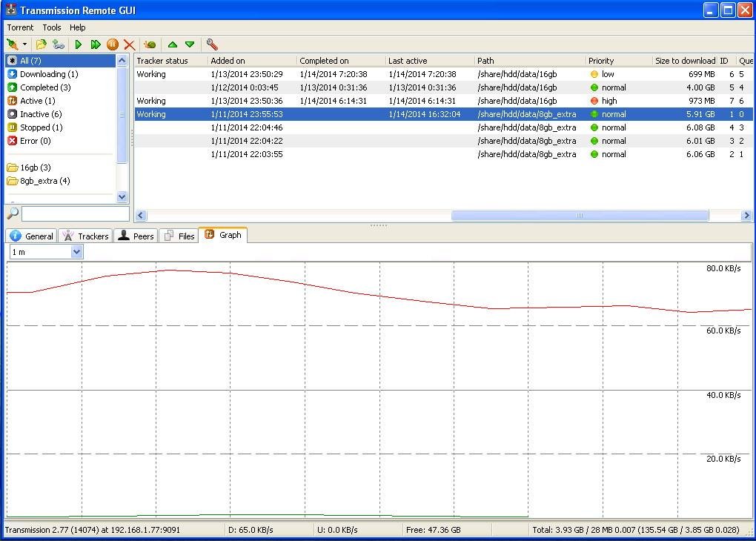Screen dimensions: 756x541
Task: Move torrent up in queue
Action: pyautogui.click(x=173, y=44)
